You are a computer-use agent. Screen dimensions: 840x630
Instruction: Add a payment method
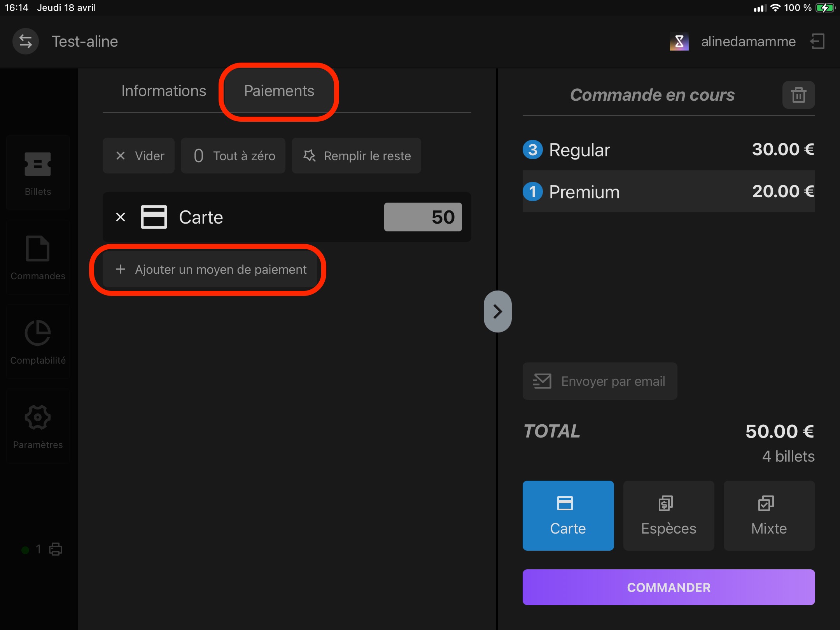pyautogui.click(x=210, y=269)
